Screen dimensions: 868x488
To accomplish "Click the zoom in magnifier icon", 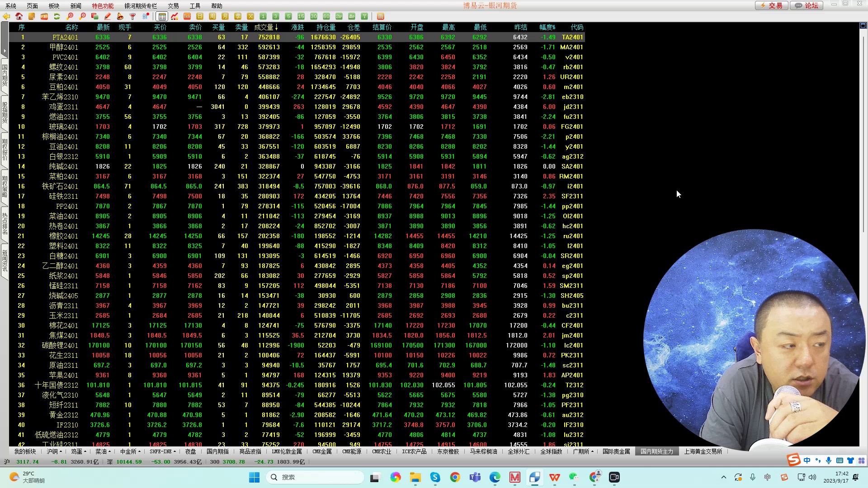I will click(x=70, y=16).
